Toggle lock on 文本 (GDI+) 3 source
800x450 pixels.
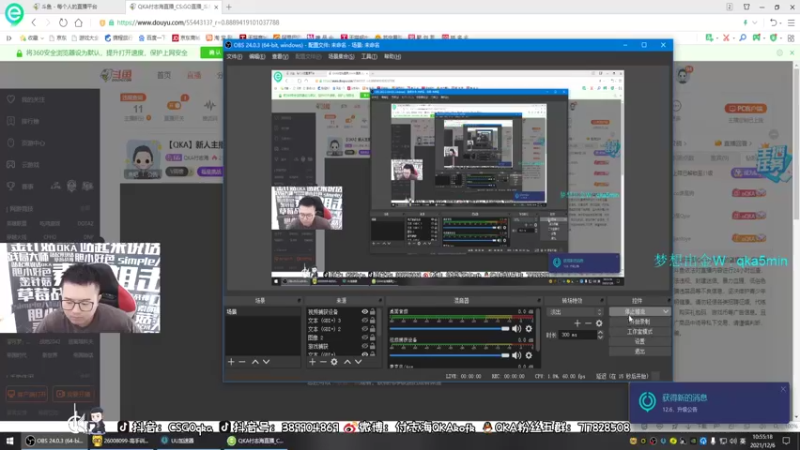coord(372,320)
